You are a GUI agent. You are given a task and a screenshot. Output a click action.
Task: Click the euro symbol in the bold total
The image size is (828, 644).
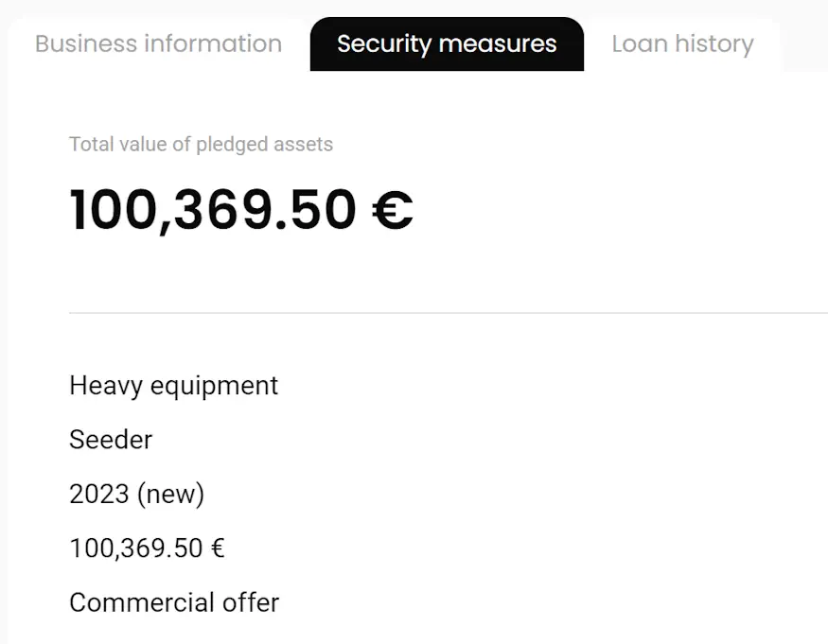coord(392,211)
